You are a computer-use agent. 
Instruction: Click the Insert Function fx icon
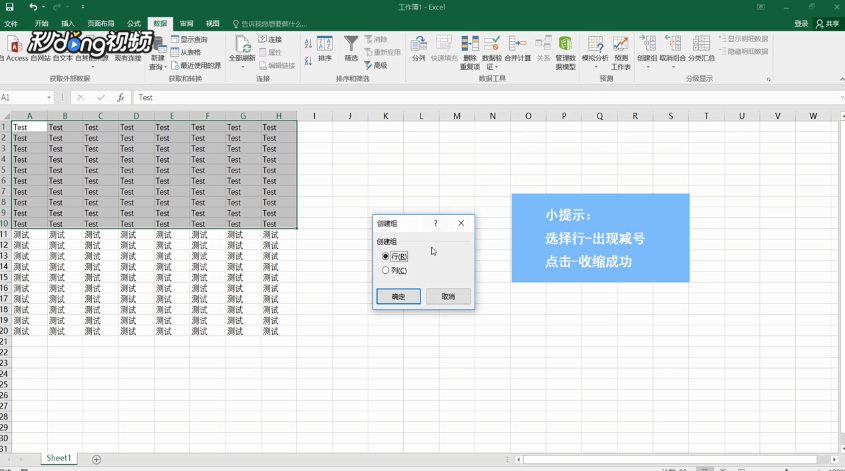[120, 98]
